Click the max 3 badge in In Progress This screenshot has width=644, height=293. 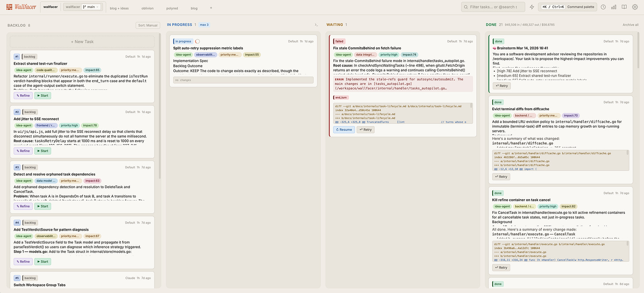pyautogui.click(x=204, y=25)
